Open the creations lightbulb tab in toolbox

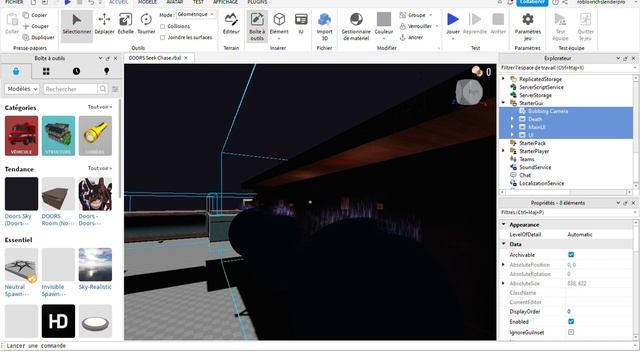click(107, 71)
